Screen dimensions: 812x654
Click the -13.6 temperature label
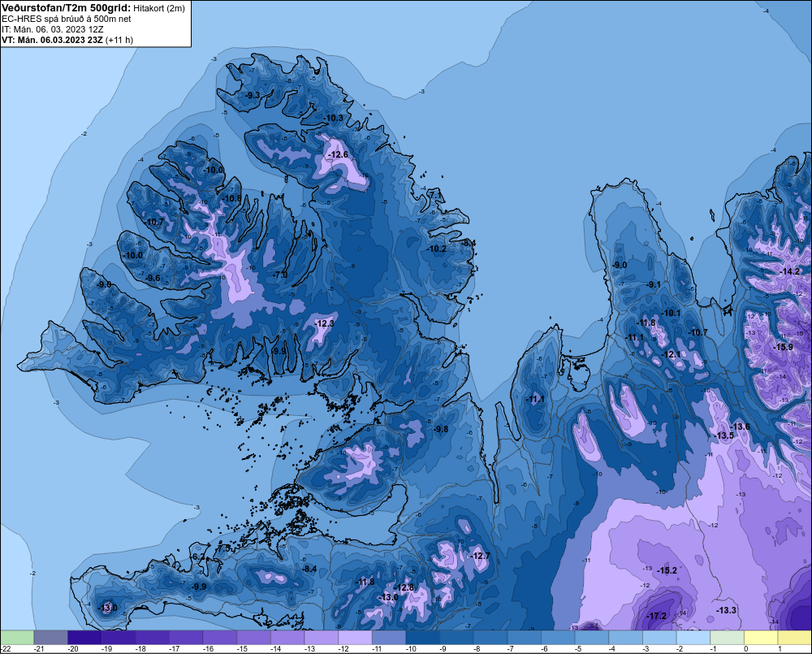[740, 427]
